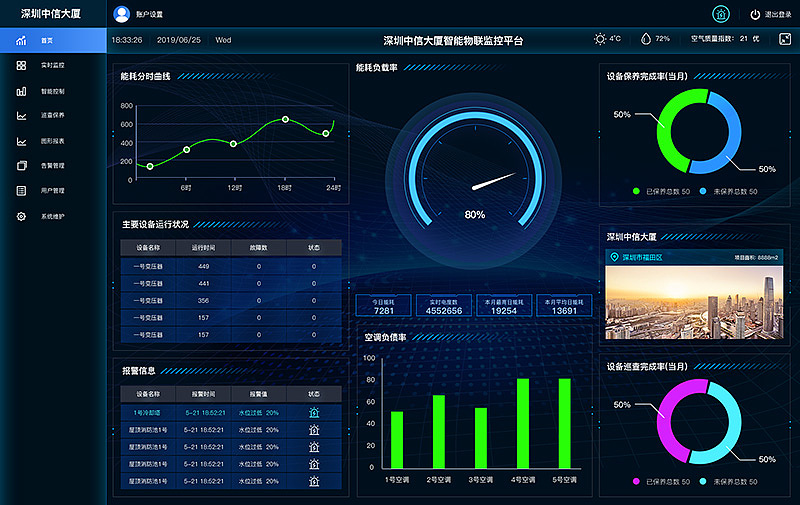Click the 空气质量指数 air quality reading
The width and height of the screenshot is (800, 505).
(724, 39)
